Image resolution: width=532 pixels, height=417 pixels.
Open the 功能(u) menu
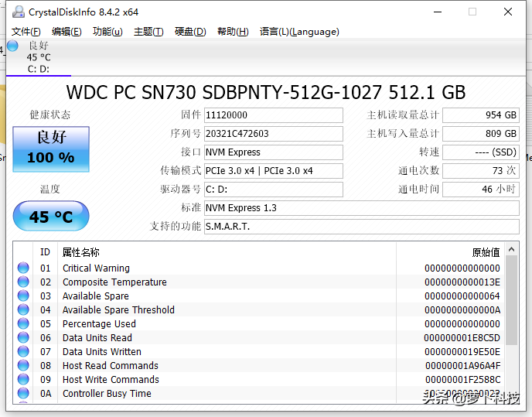point(107,32)
